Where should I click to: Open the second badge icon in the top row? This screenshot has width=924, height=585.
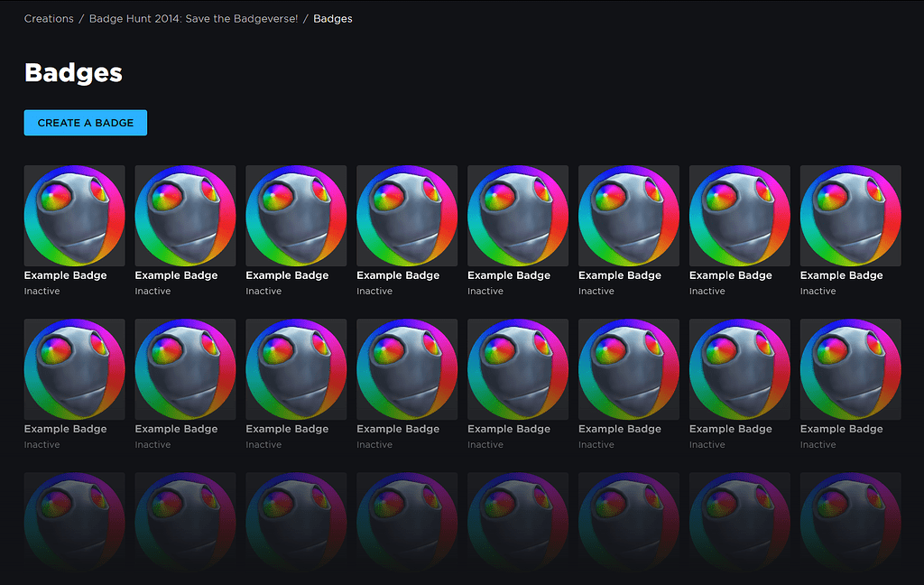[185, 215]
